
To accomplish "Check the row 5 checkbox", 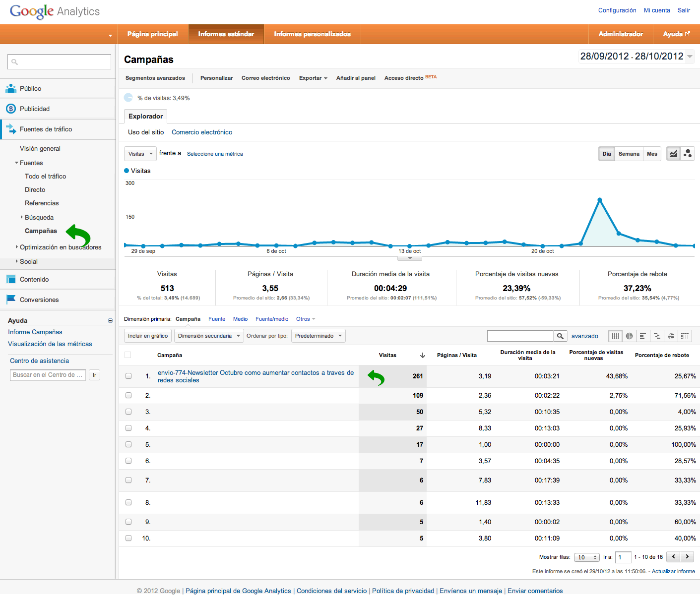I will 128,444.
